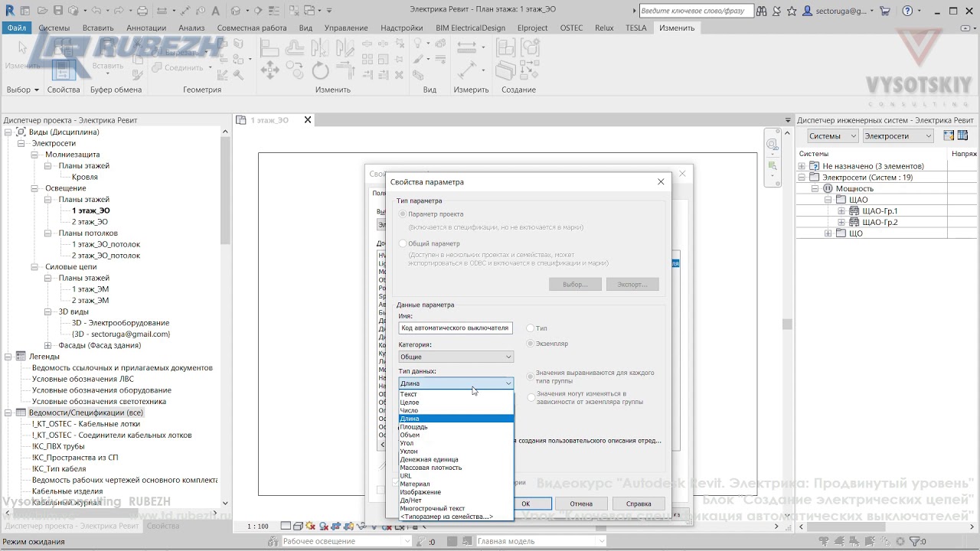Save the project using the floppy disk icon
The height and width of the screenshot is (551, 980).
click(x=57, y=11)
